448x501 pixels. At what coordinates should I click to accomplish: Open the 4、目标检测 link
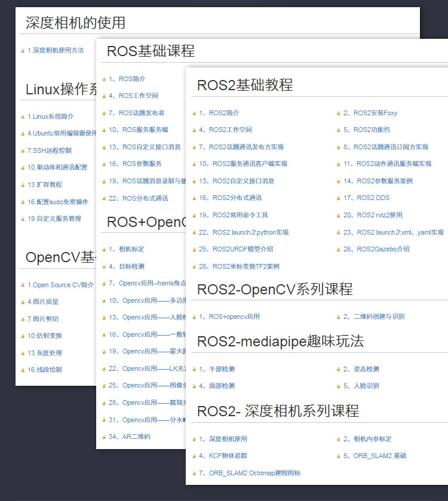pyautogui.click(x=127, y=266)
